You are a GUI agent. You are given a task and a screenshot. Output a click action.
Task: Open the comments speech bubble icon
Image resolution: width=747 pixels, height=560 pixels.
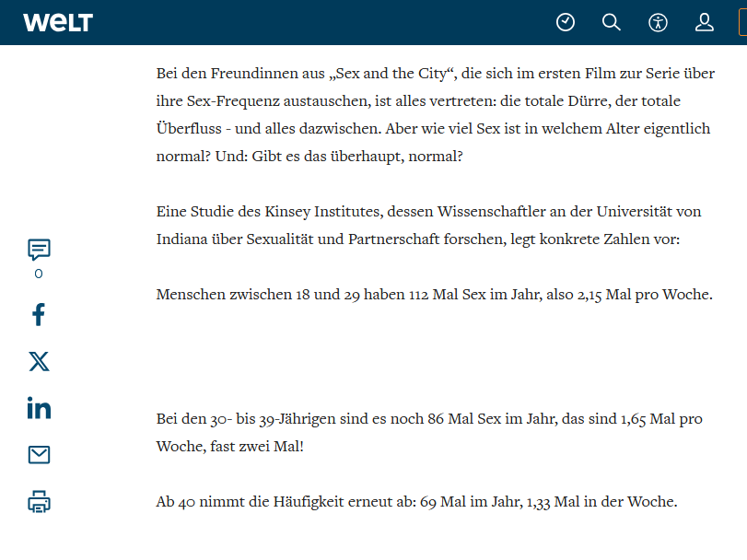39,250
